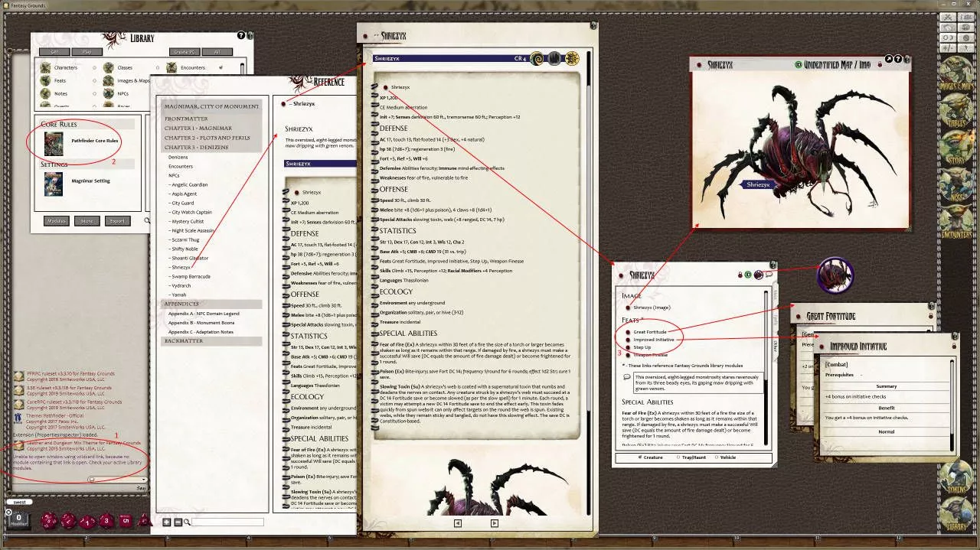Viewport: 980px width, 550px height.
Task: Toggle the Feats radio button in Library
Action: tap(94, 80)
